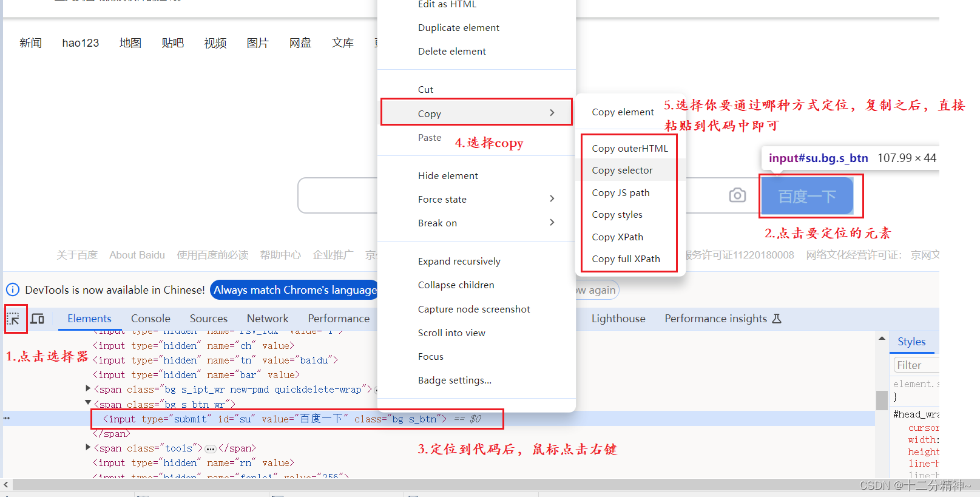Image resolution: width=980 pixels, height=497 pixels.
Task: Open the Console tab
Action: 150,319
